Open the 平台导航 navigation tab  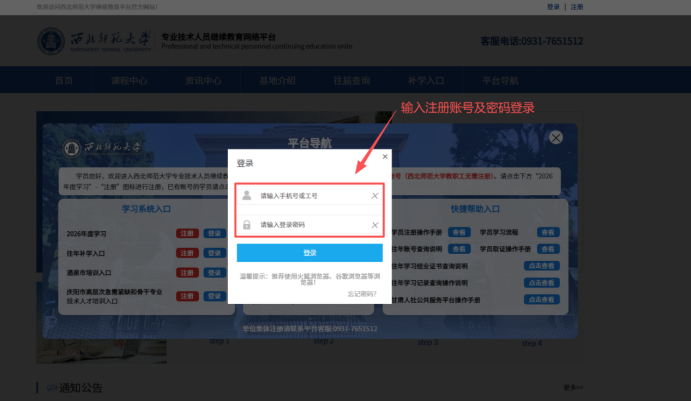[500, 81]
